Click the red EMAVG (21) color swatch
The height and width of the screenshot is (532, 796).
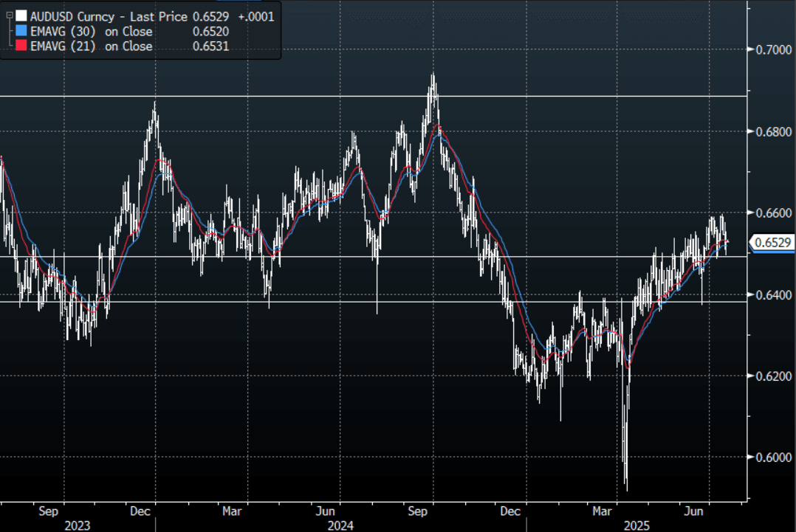(x=21, y=46)
